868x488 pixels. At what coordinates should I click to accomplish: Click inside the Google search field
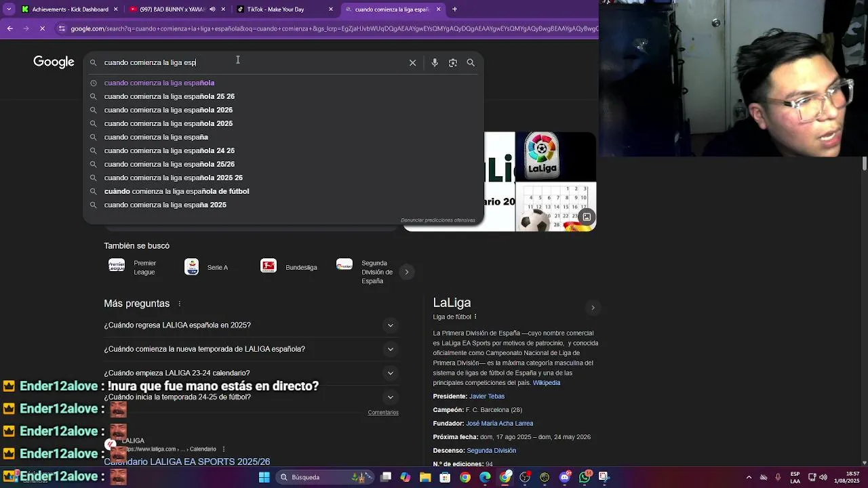251,62
